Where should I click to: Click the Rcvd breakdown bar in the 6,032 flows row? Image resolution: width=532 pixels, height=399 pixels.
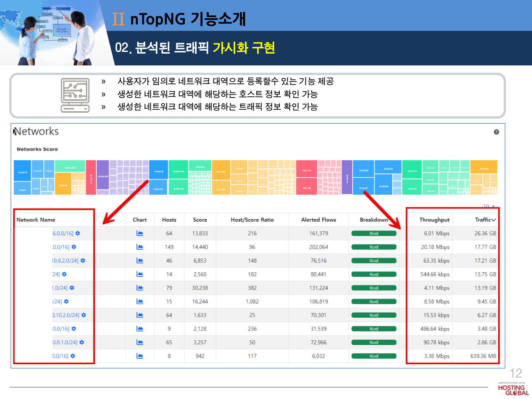(x=374, y=356)
